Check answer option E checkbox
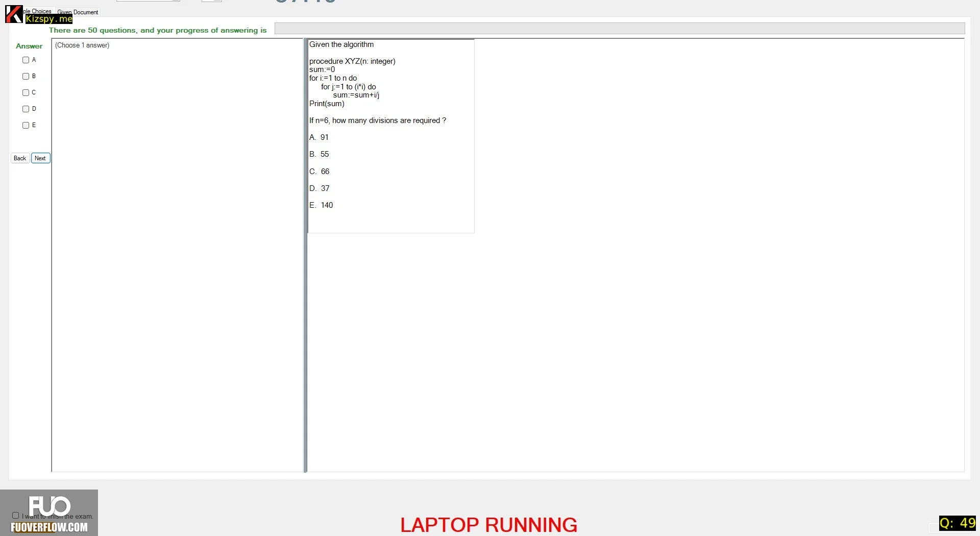 tap(26, 126)
